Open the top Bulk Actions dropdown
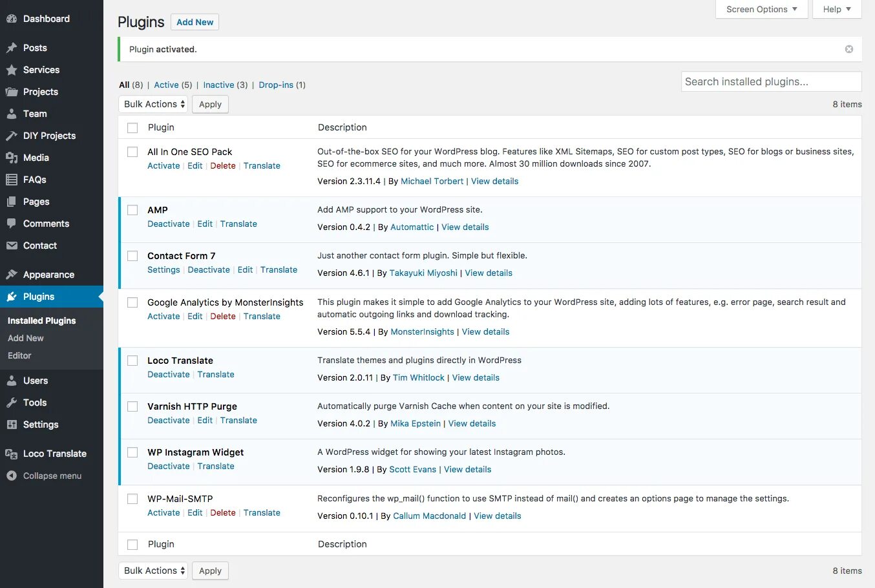This screenshot has height=588, width=875. point(153,104)
